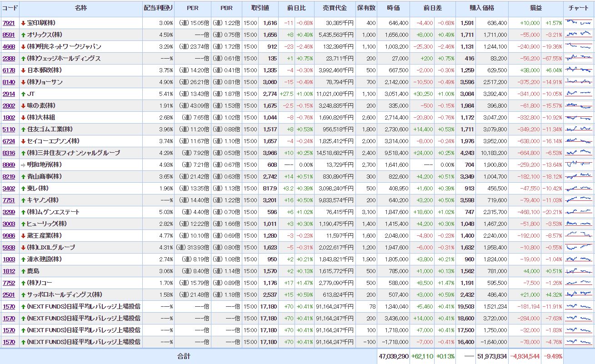This screenshot has height=364, width=595.
Task: Follow the 2914 code link
Action: click(x=9, y=94)
